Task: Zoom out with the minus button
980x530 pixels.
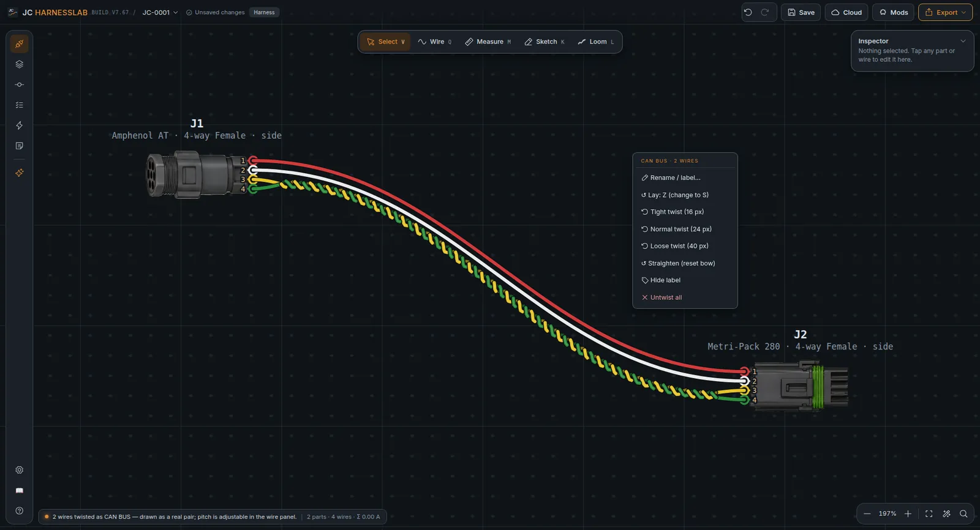Action: click(867, 514)
